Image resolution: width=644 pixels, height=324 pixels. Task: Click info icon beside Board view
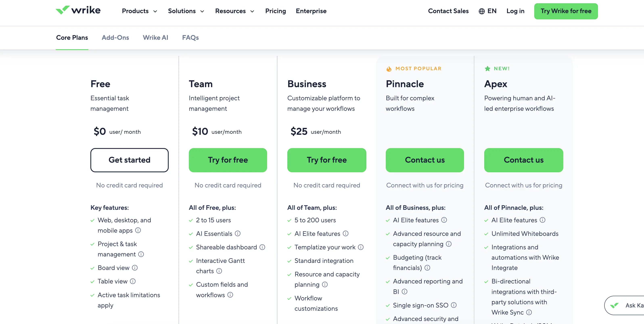[135, 268]
